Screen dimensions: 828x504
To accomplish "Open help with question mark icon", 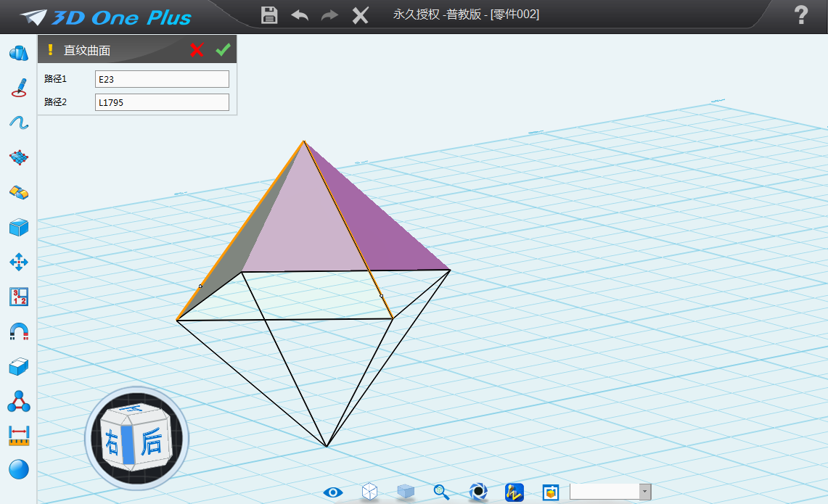I will click(801, 15).
